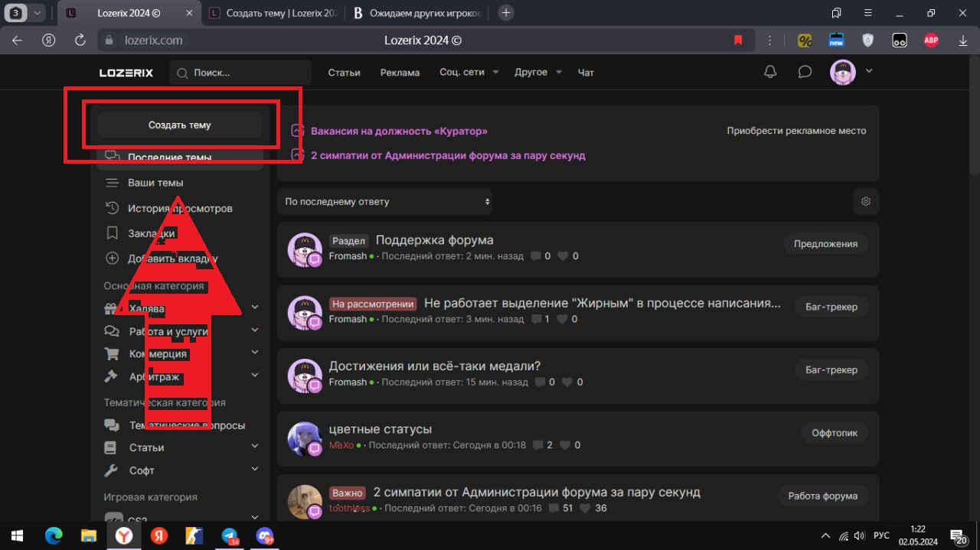Screen dimensions: 980x550
Task: Open the AdBlock Plus extension icon
Action: [x=931, y=41]
